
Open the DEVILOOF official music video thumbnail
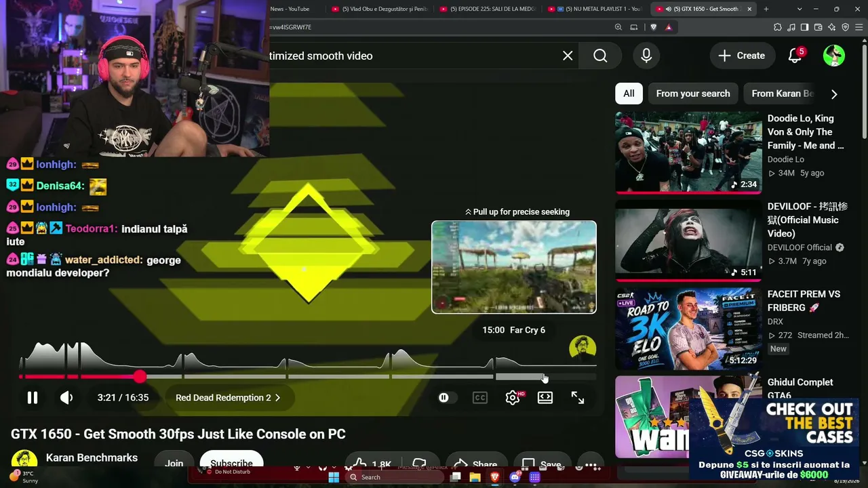click(688, 241)
